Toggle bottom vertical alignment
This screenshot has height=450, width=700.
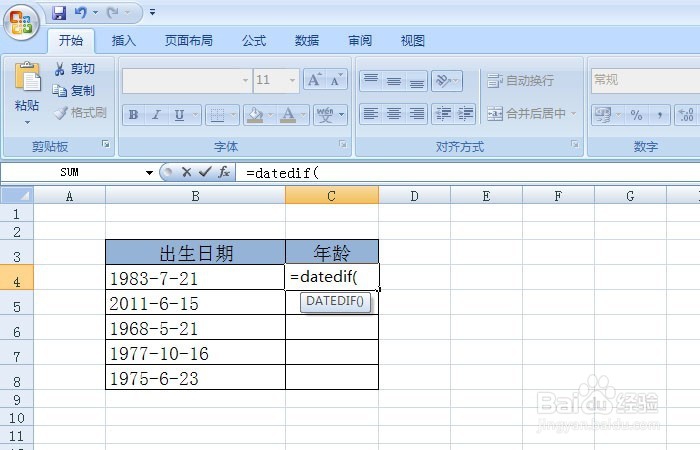(417, 81)
